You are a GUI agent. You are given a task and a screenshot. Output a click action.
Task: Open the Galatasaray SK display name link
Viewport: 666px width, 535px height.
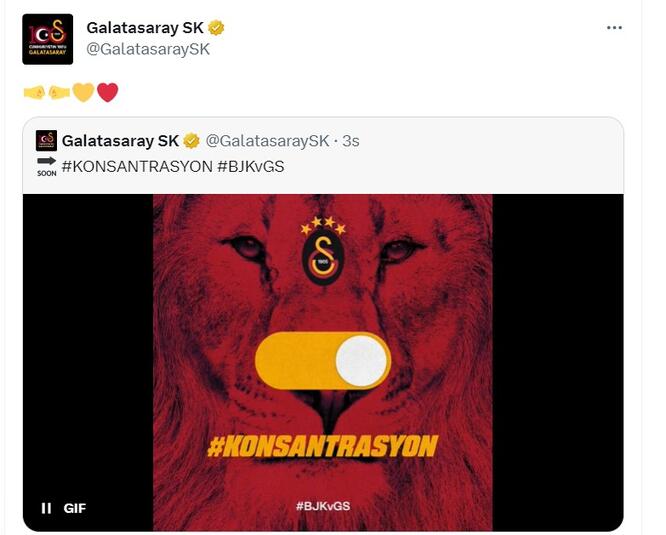point(145,28)
